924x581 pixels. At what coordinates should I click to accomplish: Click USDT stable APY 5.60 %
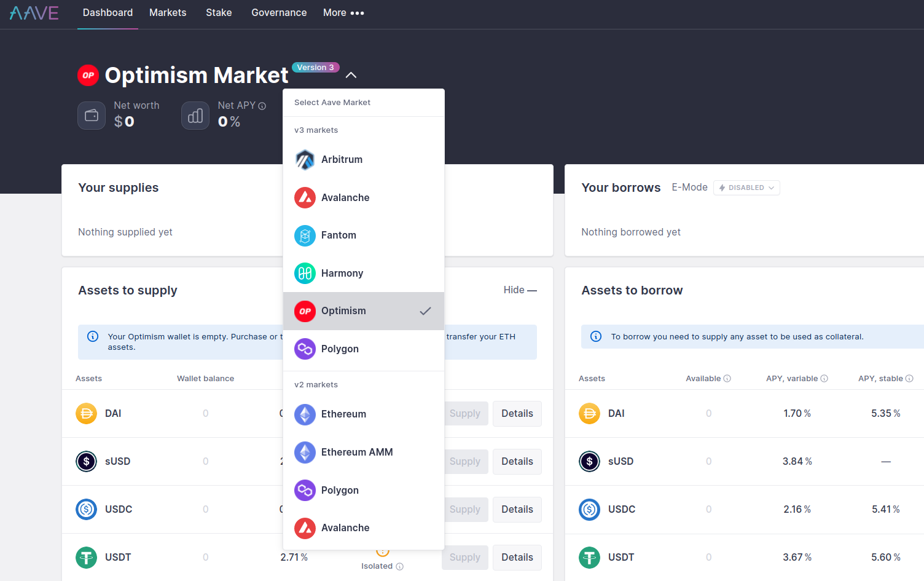click(x=885, y=558)
